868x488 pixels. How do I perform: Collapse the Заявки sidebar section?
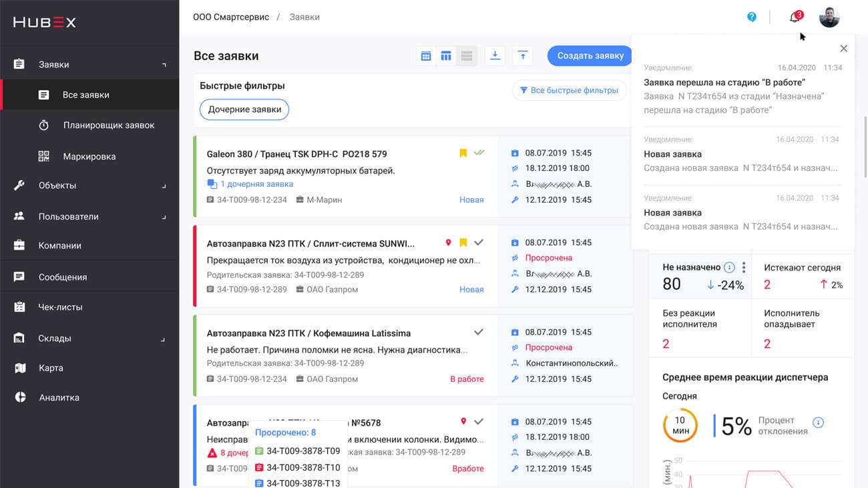point(89,65)
